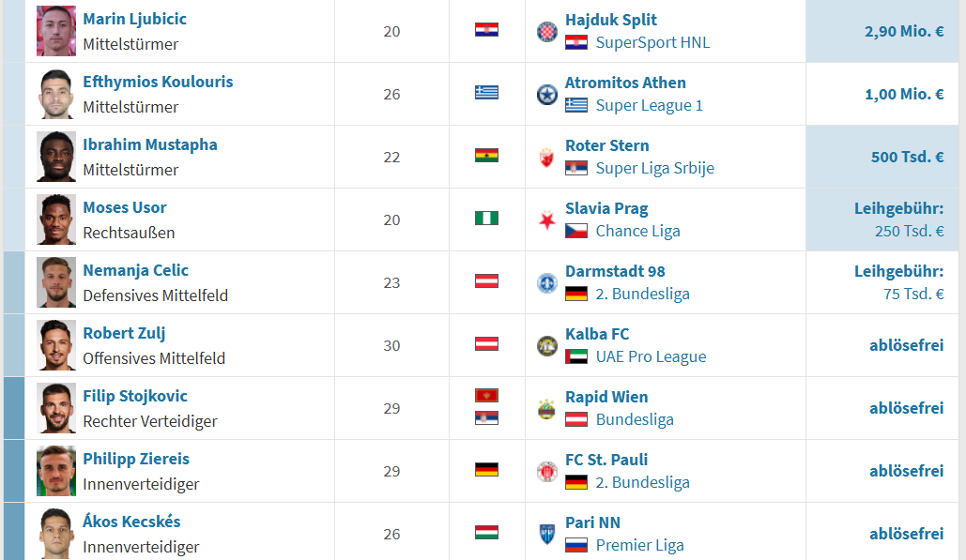Open Ákos Kecskés player profile
The height and width of the screenshot is (560, 966).
tap(131, 522)
